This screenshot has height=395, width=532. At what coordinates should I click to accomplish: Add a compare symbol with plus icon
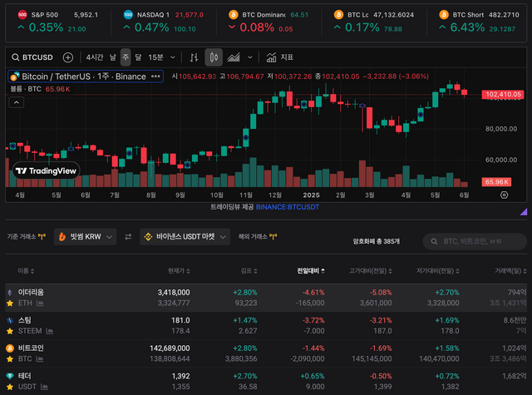[68, 57]
